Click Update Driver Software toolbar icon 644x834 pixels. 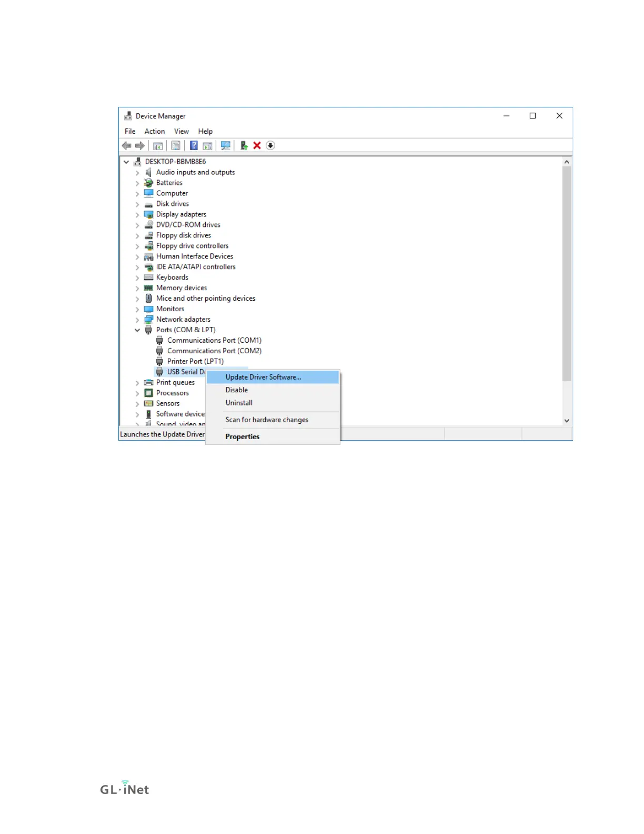coord(244,146)
